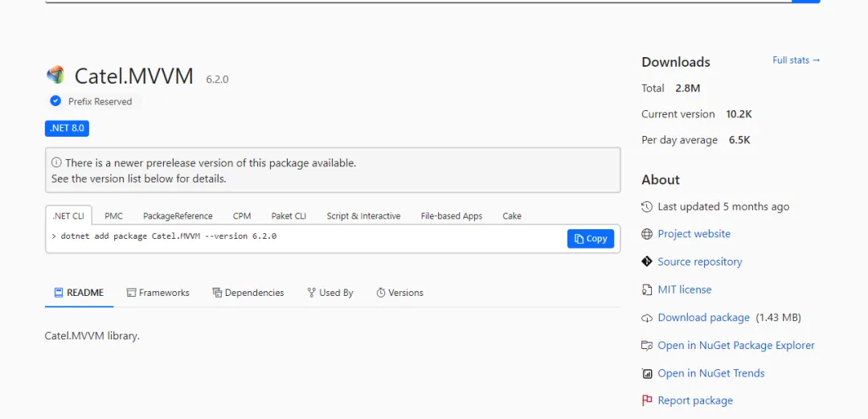
Task: Click the .NET 8.0 framework badge
Action: [67, 128]
